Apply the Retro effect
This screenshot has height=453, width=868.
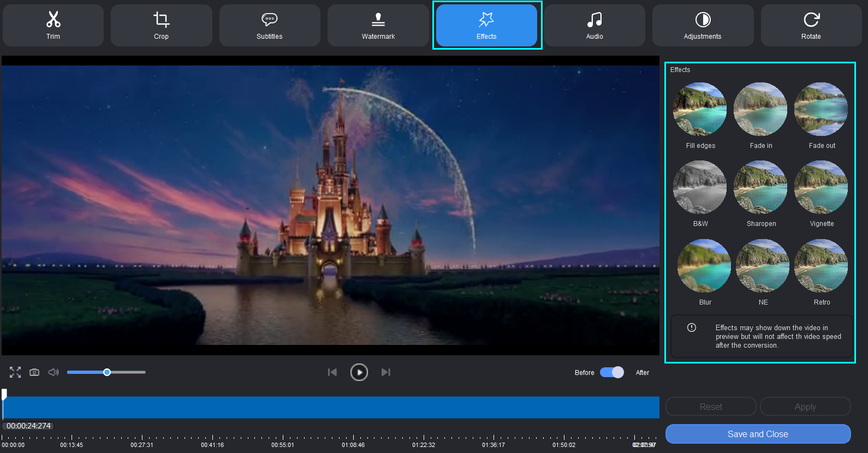tap(821, 266)
